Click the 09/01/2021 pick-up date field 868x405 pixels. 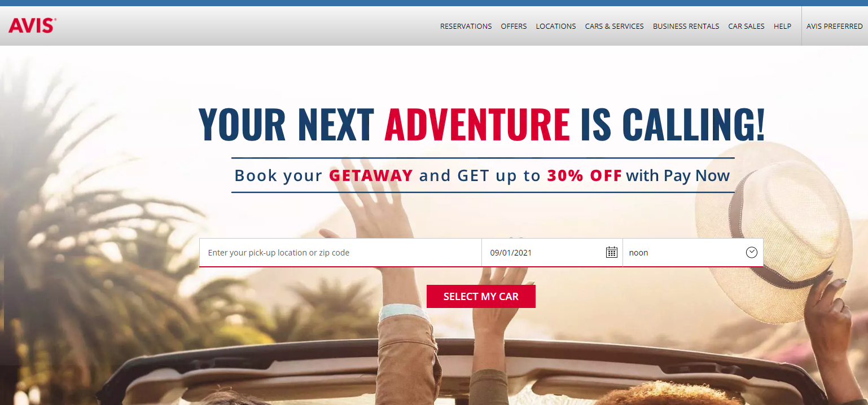(x=552, y=252)
